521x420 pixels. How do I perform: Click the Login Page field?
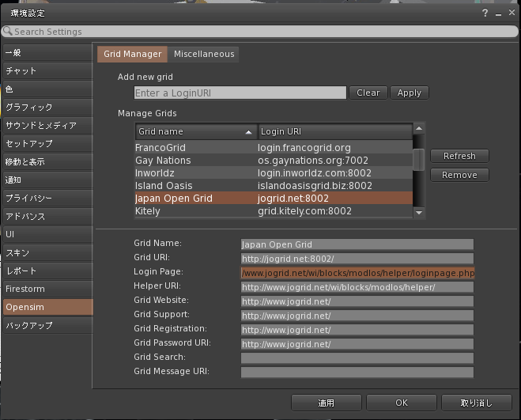(x=357, y=273)
